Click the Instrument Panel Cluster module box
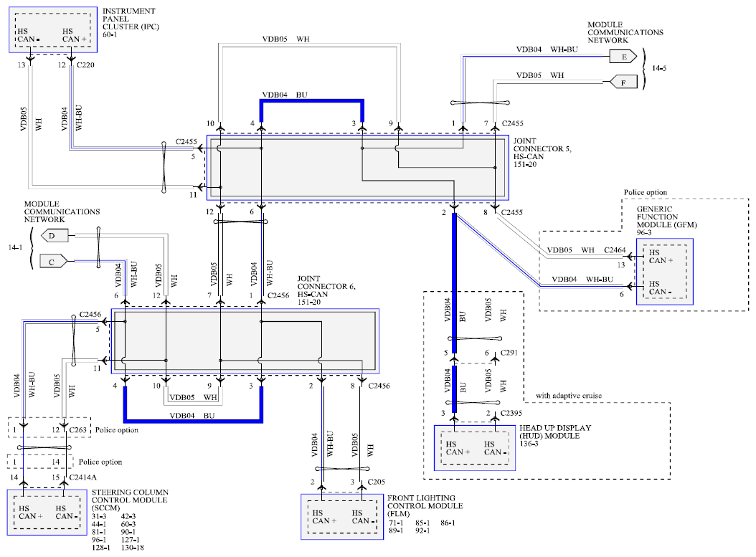Image resolution: width=756 pixels, height=557 pixels. [x=53, y=31]
